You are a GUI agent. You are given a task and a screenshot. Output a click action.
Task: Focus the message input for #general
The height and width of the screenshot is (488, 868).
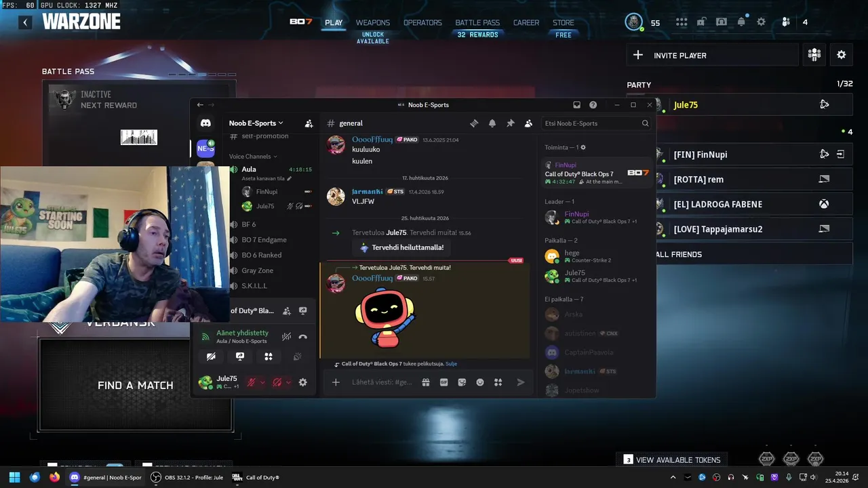point(382,382)
